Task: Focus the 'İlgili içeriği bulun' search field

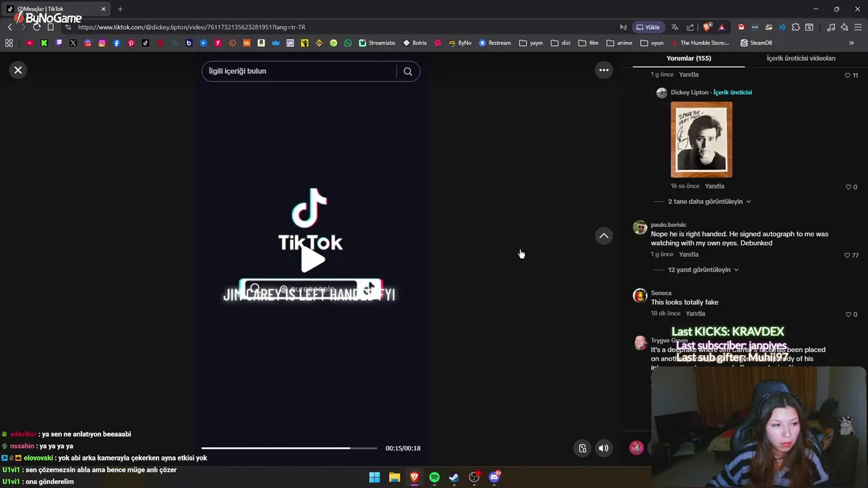Action: (298, 71)
